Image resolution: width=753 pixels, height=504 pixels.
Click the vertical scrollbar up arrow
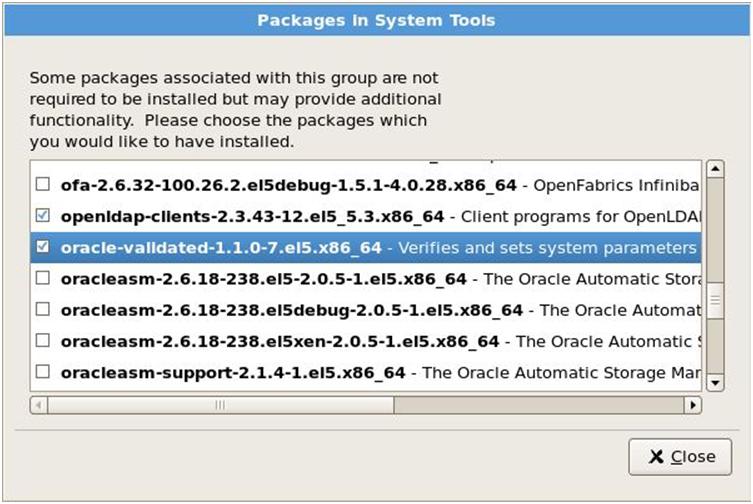click(715, 169)
